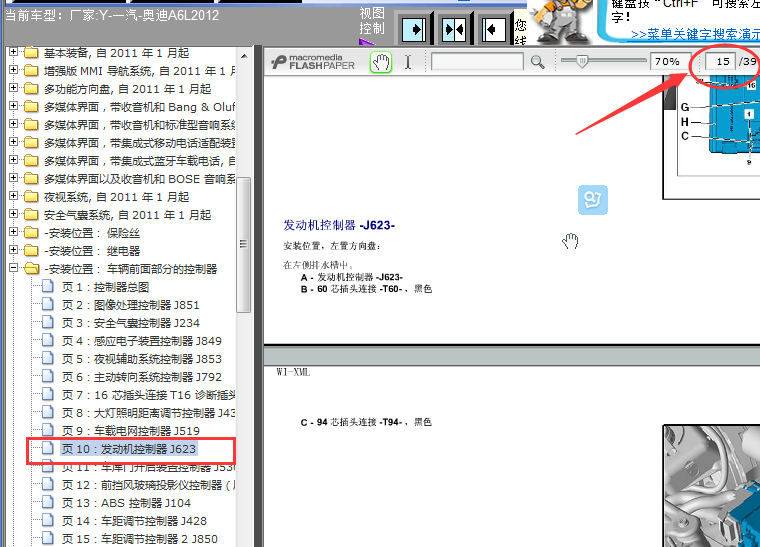Click the tree panel splitter grip handle

tap(243, 244)
